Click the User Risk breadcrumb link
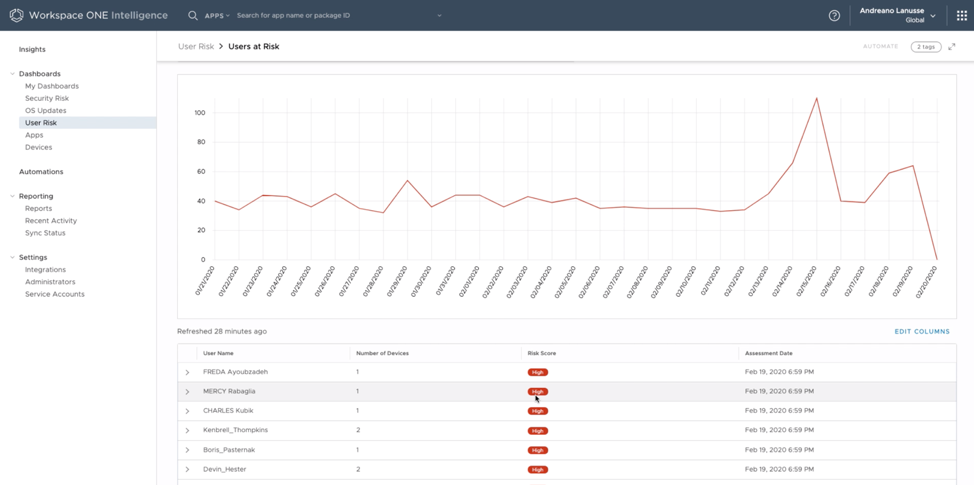Screen dimensions: 974x485 [x=196, y=47]
